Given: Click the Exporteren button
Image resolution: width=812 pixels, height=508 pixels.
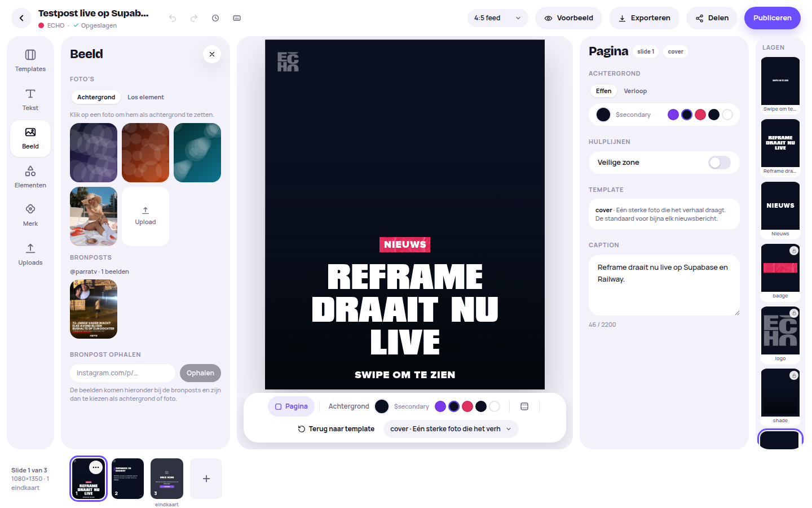Looking at the screenshot, I should (x=644, y=18).
